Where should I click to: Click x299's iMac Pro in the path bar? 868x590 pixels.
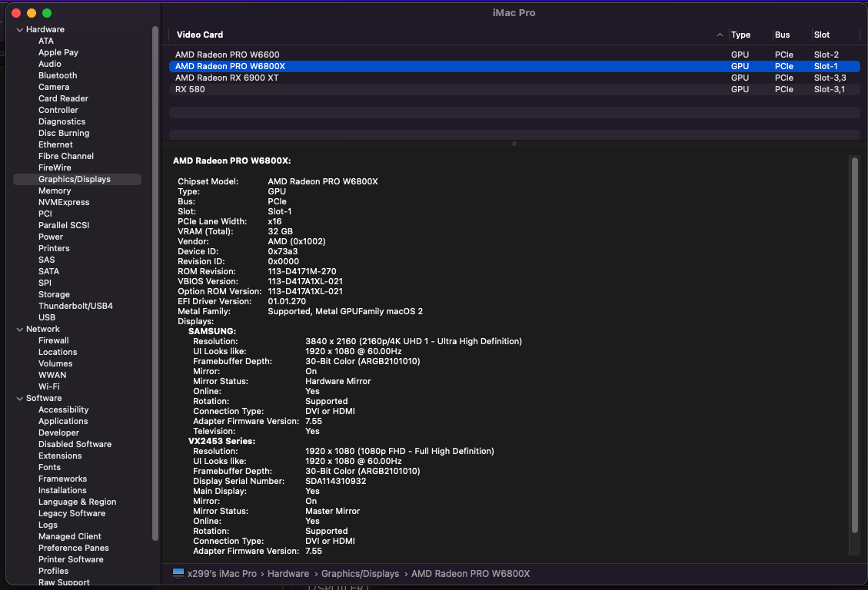[x=222, y=574]
